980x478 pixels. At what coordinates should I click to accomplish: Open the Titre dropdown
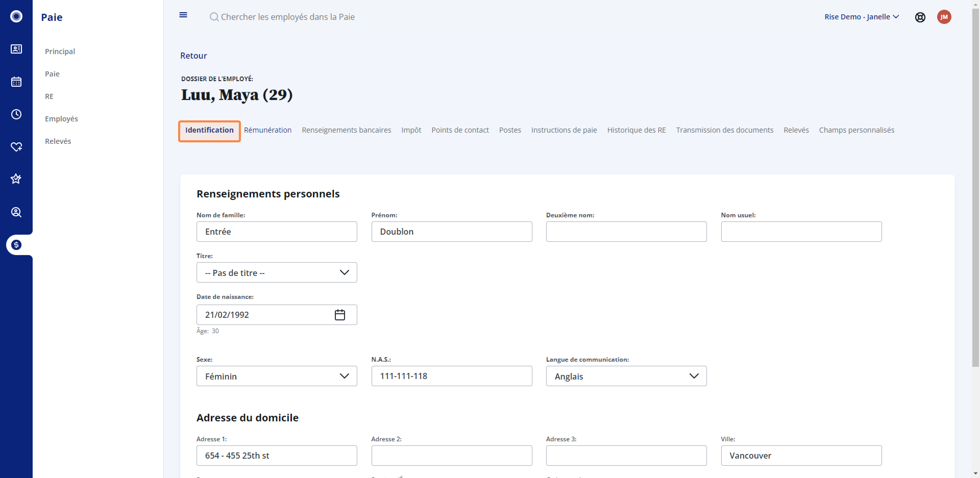point(277,273)
